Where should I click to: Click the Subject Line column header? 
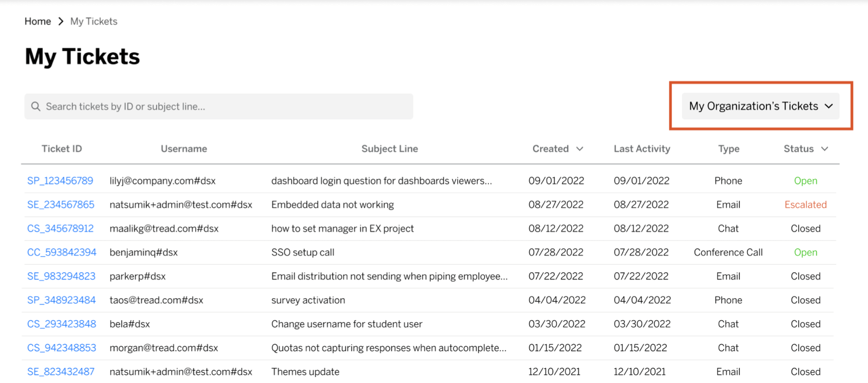coord(390,149)
